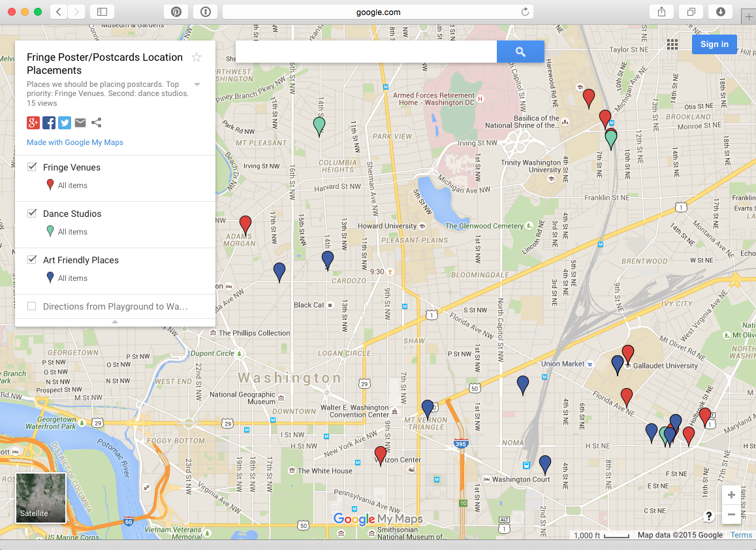756x550 pixels.
Task: Share map on Facebook
Action: [x=49, y=123]
